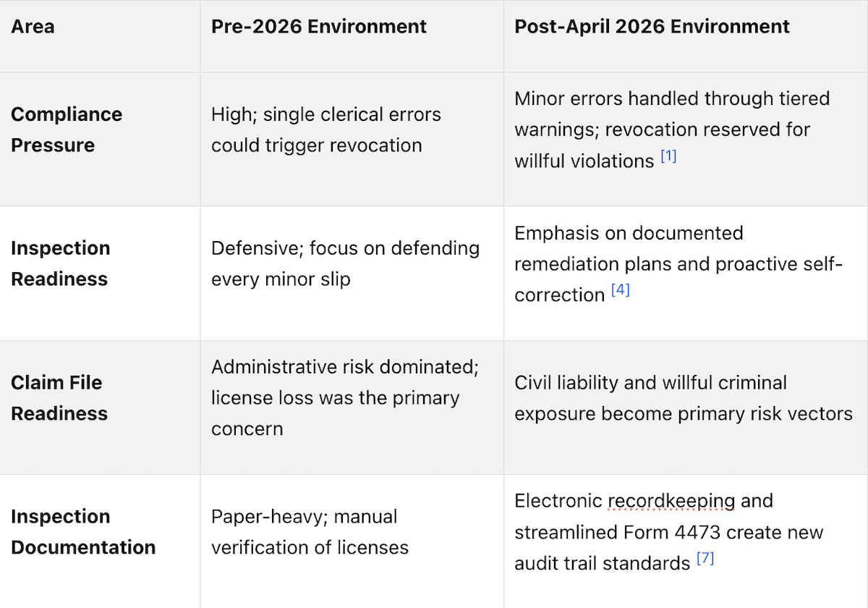
Task: Click the cell about defending every minor slip
Action: click(352, 274)
